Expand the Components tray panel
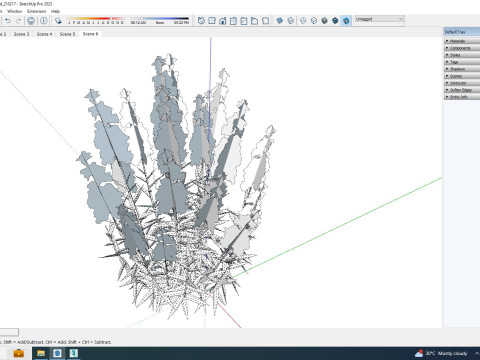The height and width of the screenshot is (360, 480). click(462, 48)
